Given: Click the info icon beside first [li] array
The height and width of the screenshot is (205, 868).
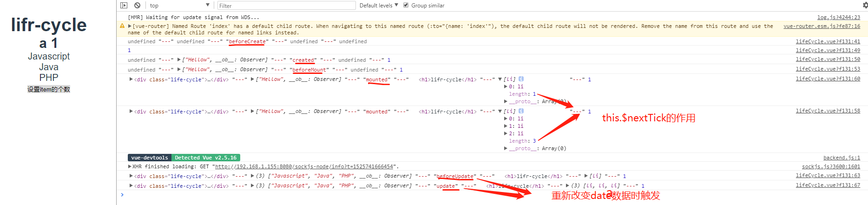Looking at the screenshot, I should tap(521, 79).
